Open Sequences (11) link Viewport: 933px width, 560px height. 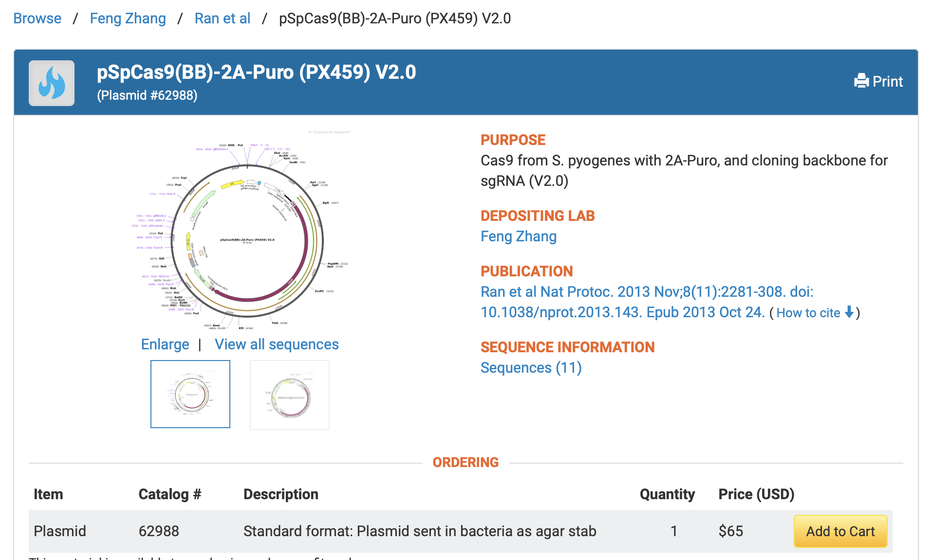pos(531,368)
